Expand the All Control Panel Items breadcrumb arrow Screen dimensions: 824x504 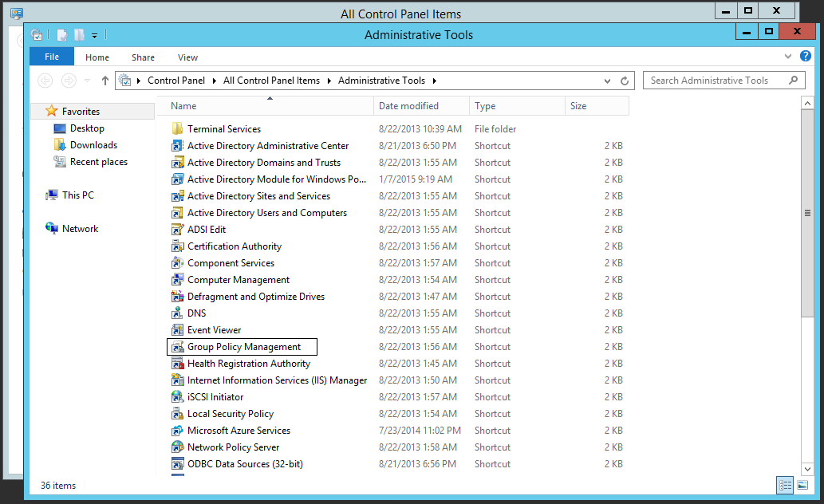[329, 81]
